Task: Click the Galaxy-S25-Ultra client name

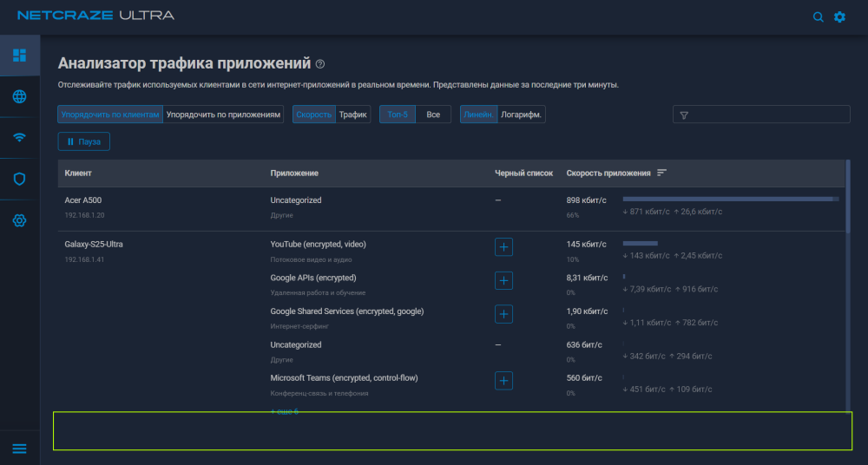Action: [x=94, y=244]
